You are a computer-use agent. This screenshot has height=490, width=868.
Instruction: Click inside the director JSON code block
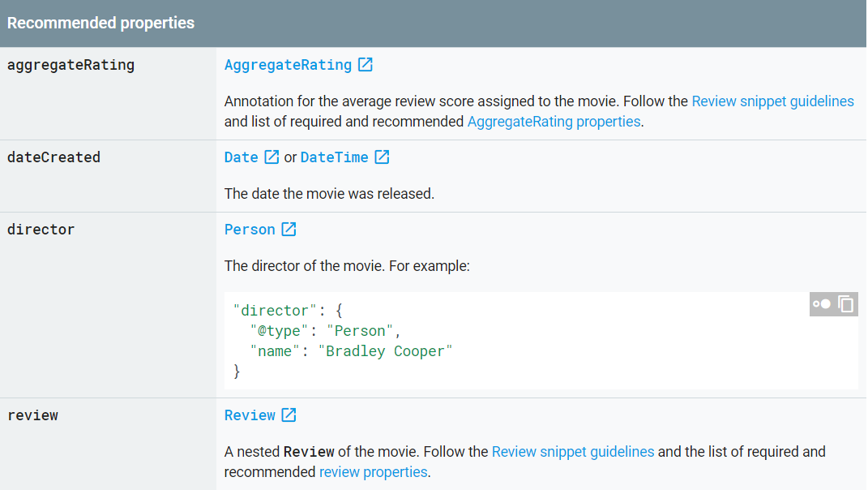(486, 341)
